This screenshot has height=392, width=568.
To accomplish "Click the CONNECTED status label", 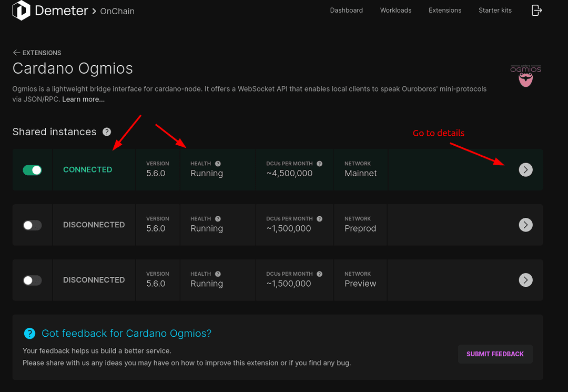I will [x=88, y=169].
